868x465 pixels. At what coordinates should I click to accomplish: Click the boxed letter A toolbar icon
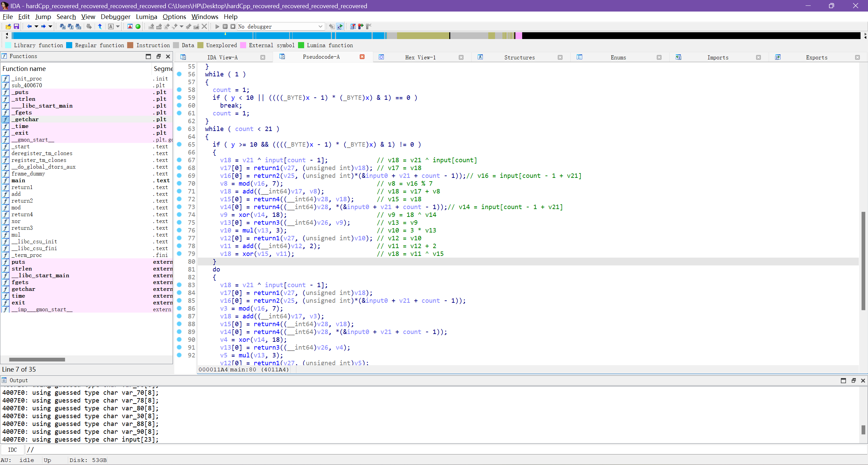tap(111, 26)
